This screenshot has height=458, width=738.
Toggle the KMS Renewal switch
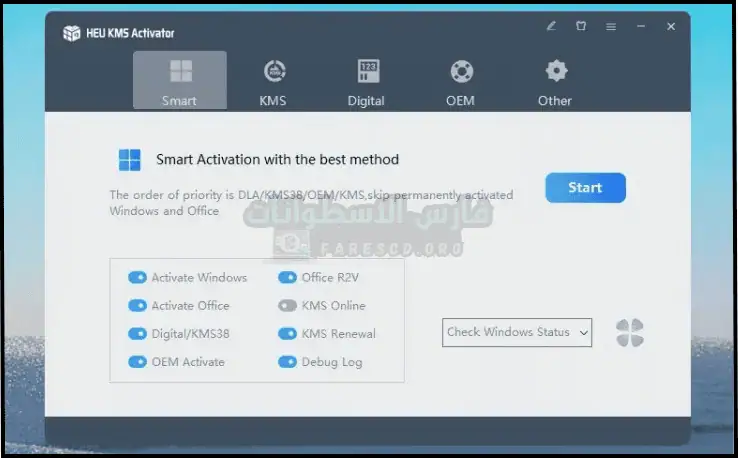click(x=287, y=334)
